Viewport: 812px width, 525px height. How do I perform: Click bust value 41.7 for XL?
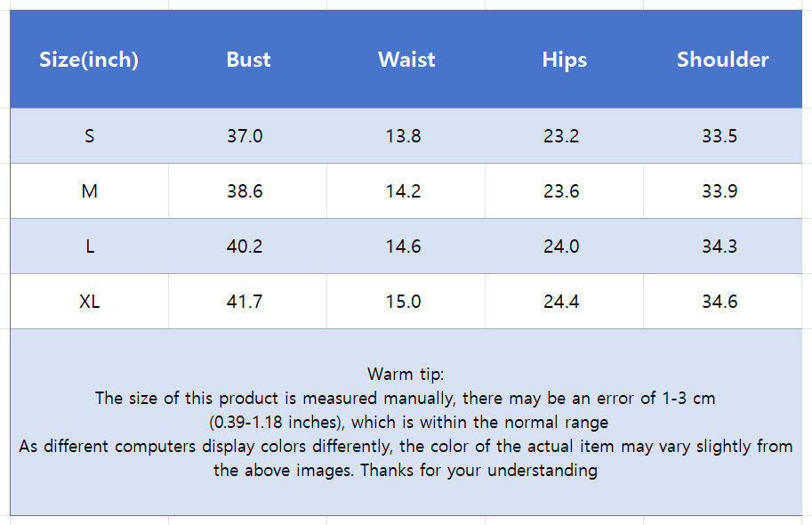(x=245, y=302)
